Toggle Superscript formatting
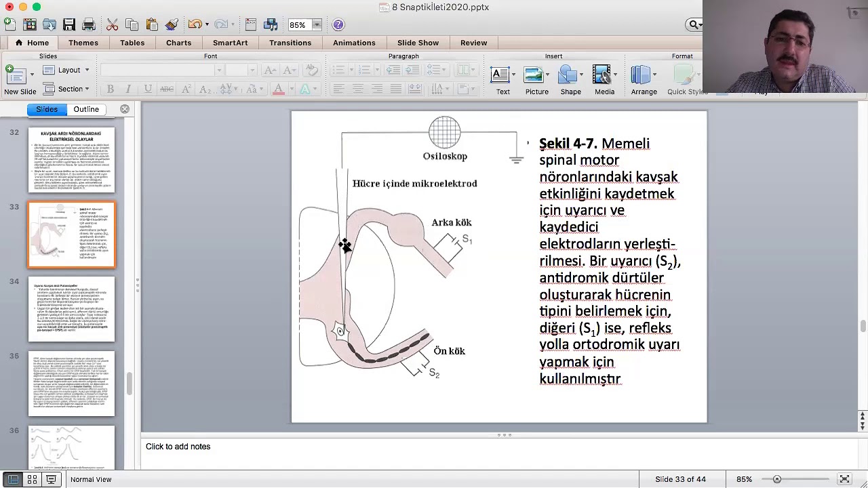Screen dimensions: 868x488 point(186,89)
